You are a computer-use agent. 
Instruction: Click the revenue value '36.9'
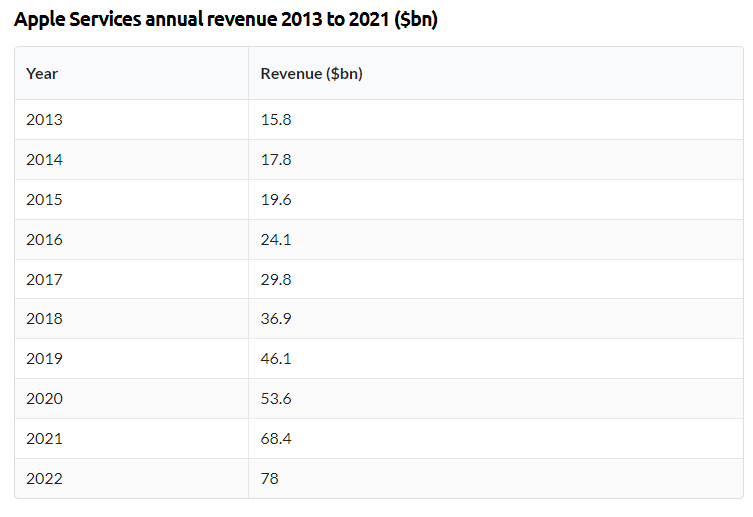coord(276,318)
